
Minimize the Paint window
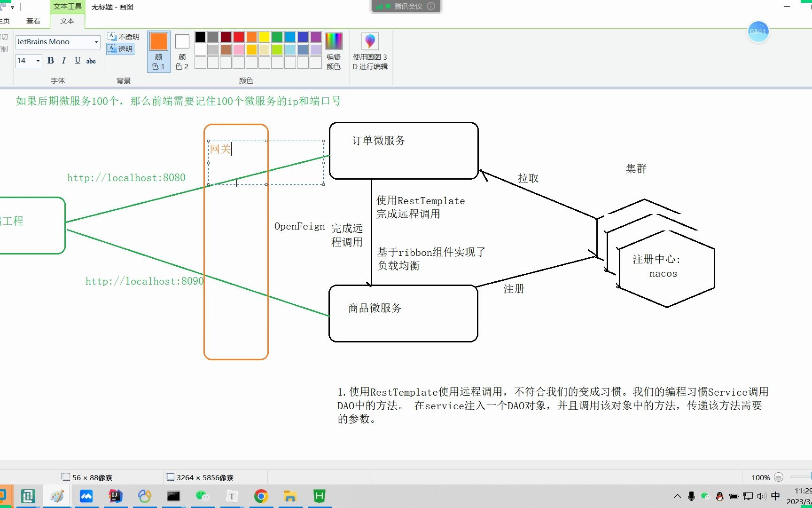point(787,7)
